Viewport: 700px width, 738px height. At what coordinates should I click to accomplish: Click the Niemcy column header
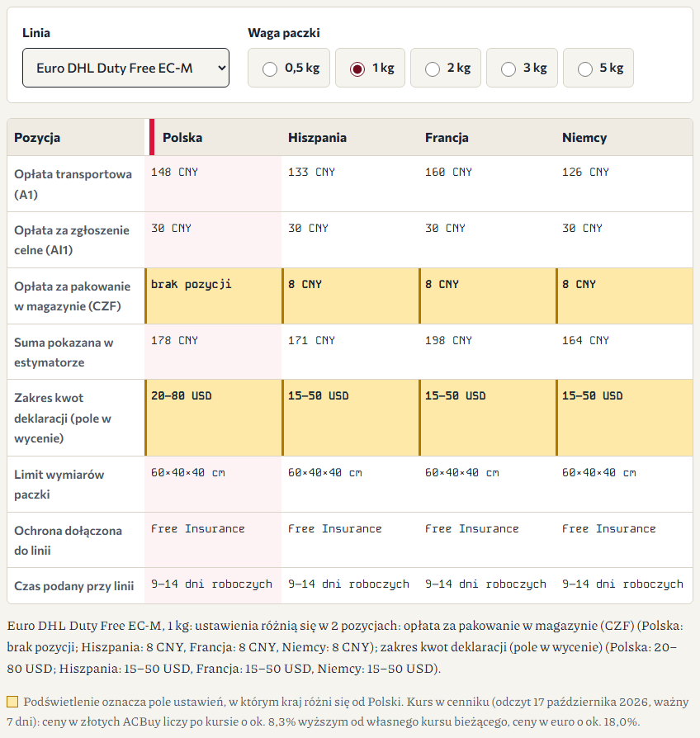(x=624, y=137)
